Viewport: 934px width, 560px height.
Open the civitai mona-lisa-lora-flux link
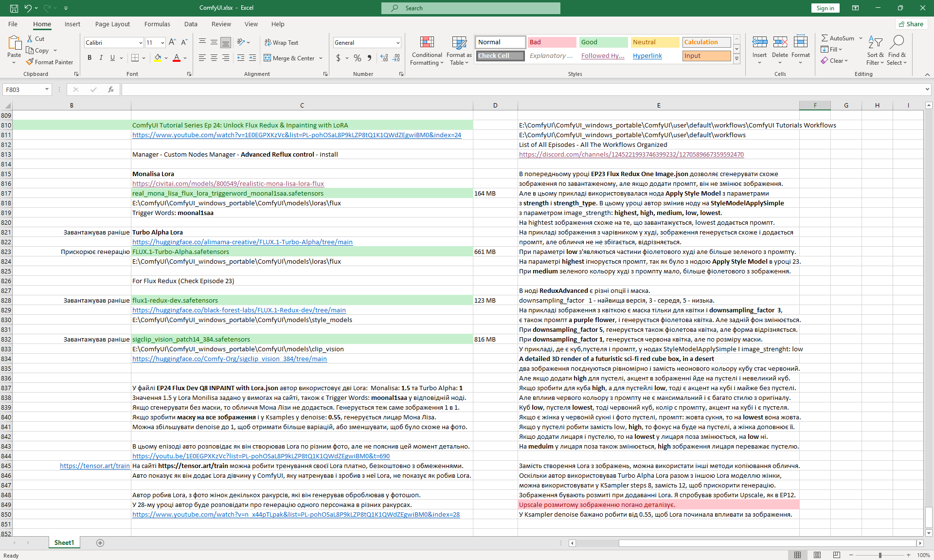click(228, 183)
